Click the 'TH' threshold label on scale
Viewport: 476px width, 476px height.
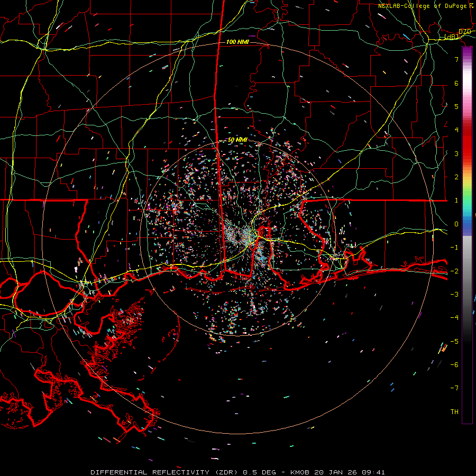point(454,412)
